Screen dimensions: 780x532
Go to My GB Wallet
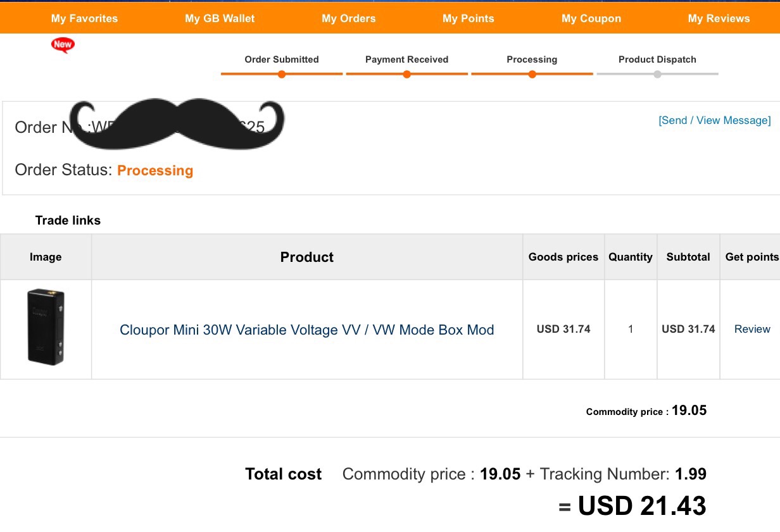[x=220, y=18]
